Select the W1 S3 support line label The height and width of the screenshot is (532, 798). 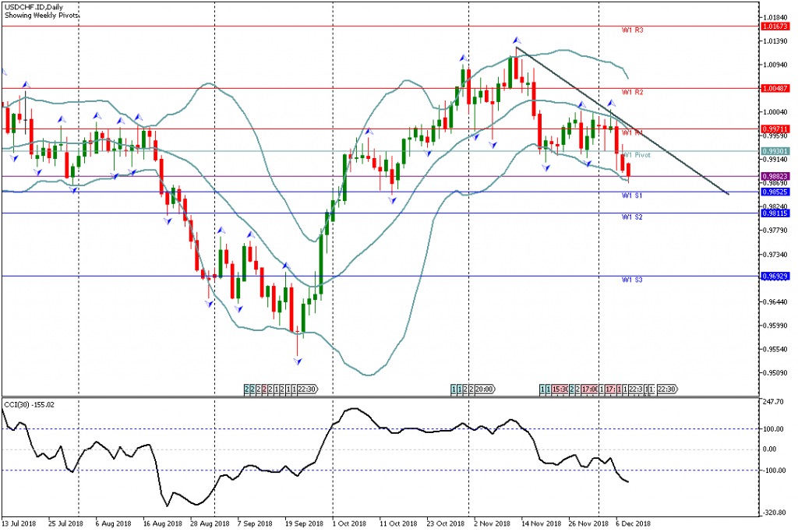(x=631, y=280)
